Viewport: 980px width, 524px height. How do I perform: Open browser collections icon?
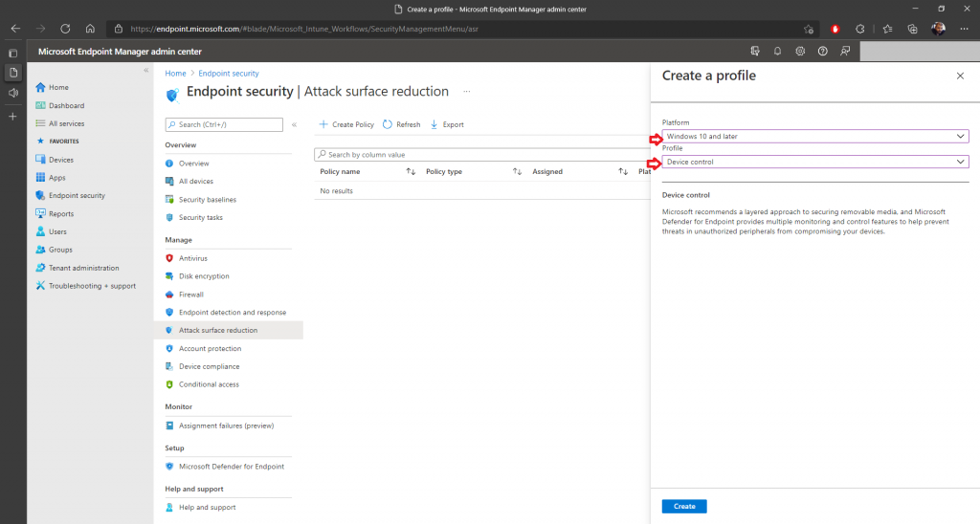coord(912,29)
